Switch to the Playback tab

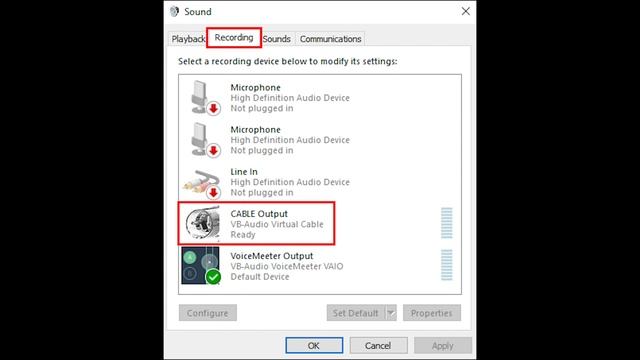pyautogui.click(x=188, y=39)
